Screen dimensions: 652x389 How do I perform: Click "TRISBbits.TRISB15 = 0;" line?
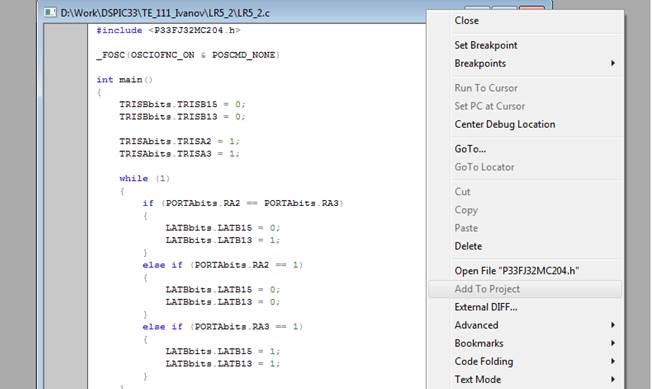[x=183, y=104]
